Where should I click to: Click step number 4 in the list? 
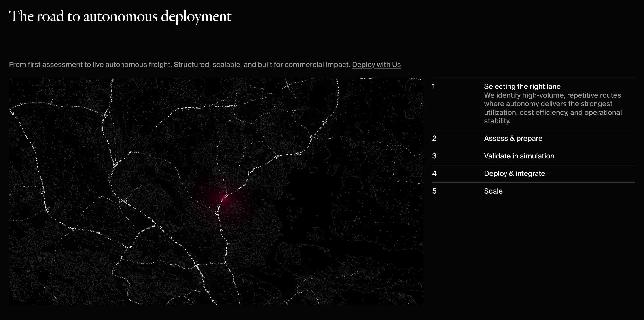(434, 173)
